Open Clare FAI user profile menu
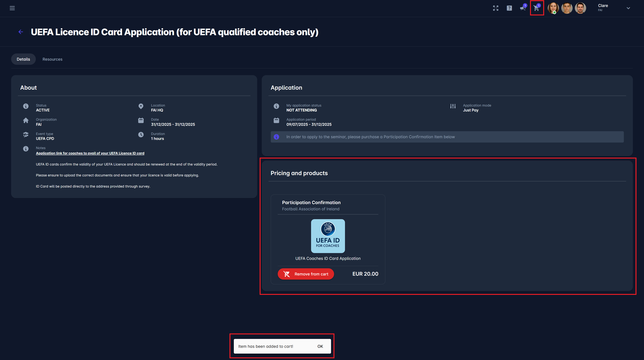Viewport: 644px width, 360px height. [603, 8]
